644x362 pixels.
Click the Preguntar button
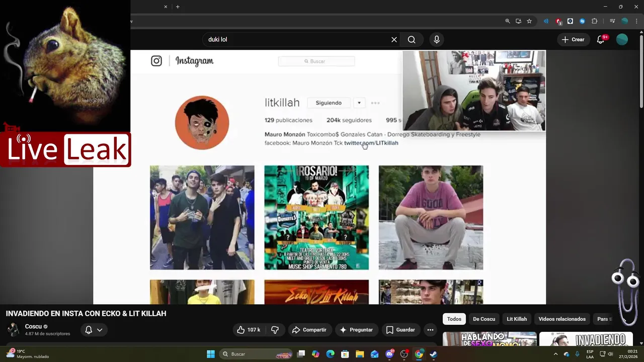click(356, 330)
